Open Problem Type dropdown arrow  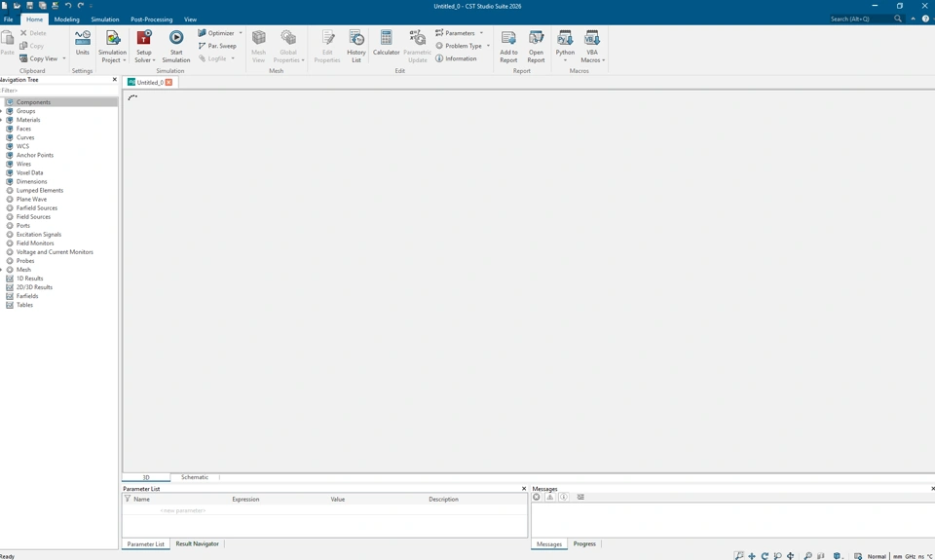[488, 46]
